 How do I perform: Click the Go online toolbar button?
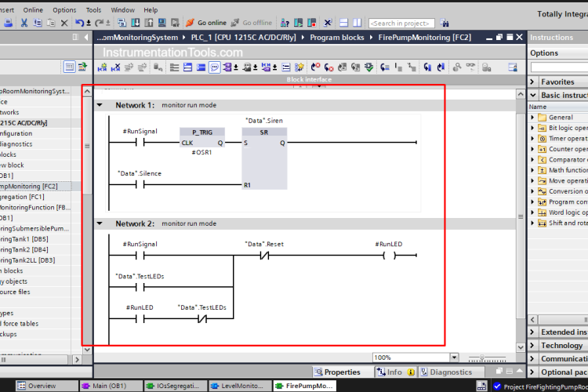(x=206, y=23)
